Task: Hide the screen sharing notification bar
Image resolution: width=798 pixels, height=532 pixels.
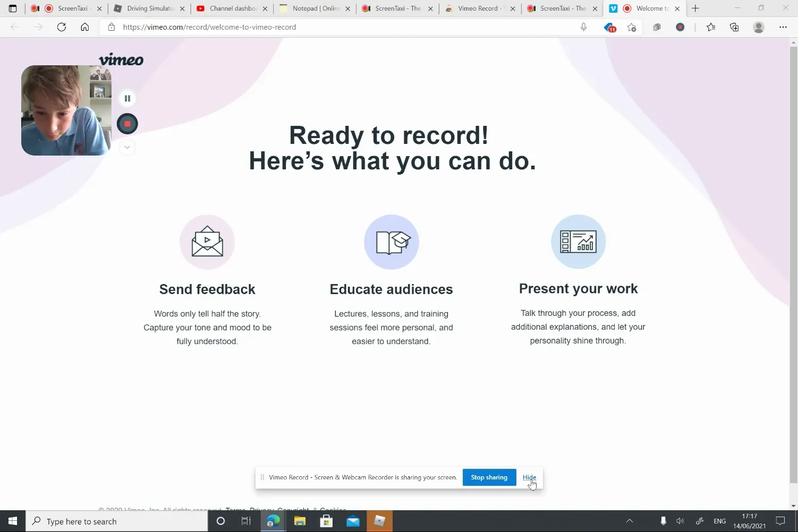Action: tap(529, 477)
